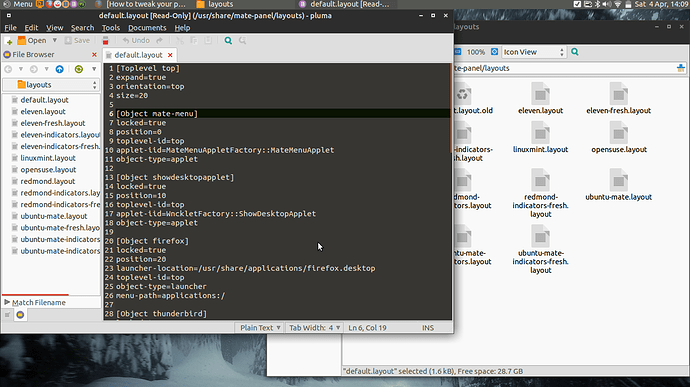
Task: Select linuxmint.layout in file browser list
Action: tap(48, 158)
